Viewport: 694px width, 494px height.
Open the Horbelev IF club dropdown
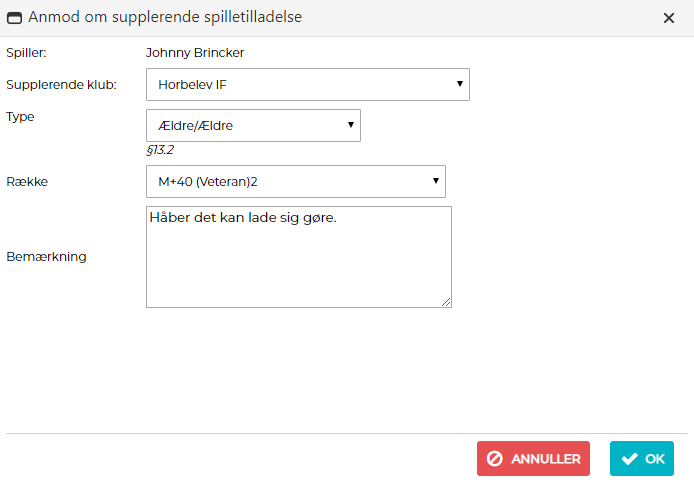[307, 85]
